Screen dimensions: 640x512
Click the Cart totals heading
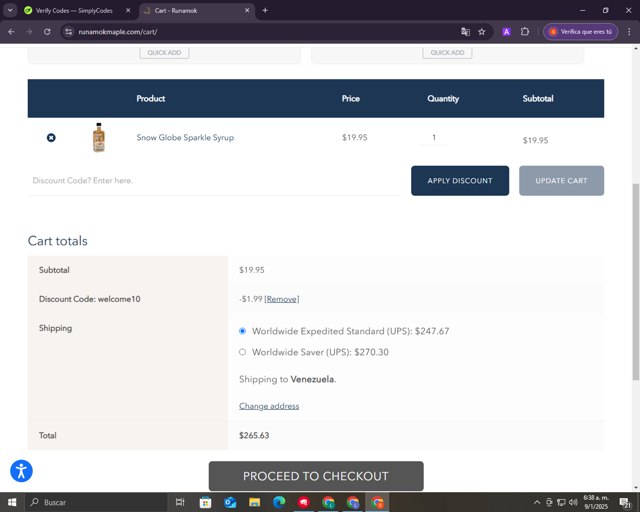coord(58,241)
